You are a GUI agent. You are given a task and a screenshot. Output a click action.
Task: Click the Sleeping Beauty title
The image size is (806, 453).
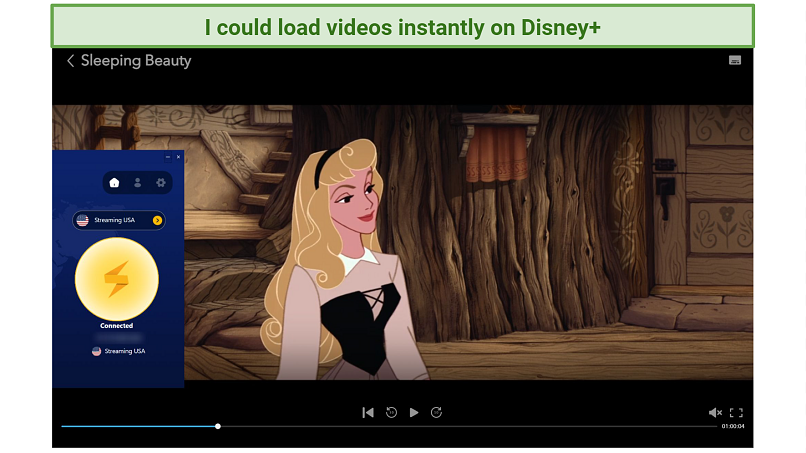(x=136, y=61)
